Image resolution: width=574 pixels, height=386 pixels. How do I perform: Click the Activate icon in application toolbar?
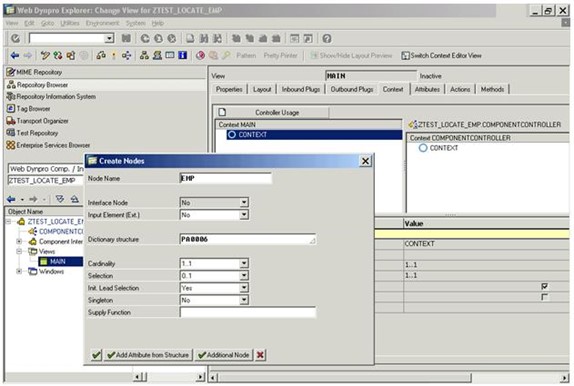tap(114, 56)
